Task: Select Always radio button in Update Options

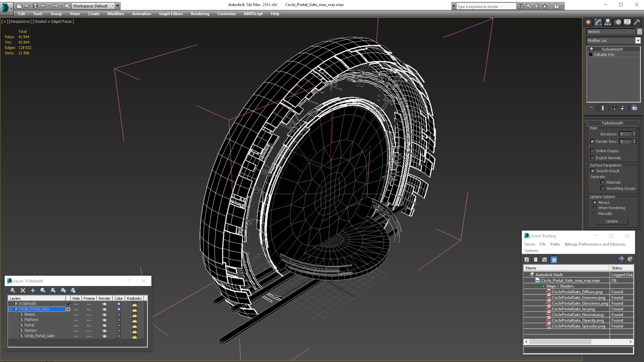Action: [x=594, y=202]
